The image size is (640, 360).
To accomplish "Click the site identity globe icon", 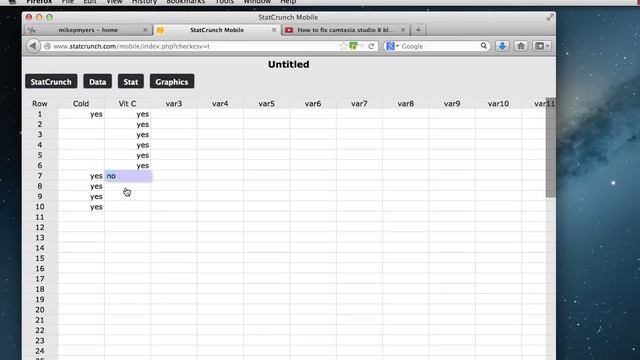I will tap(47, 46).
